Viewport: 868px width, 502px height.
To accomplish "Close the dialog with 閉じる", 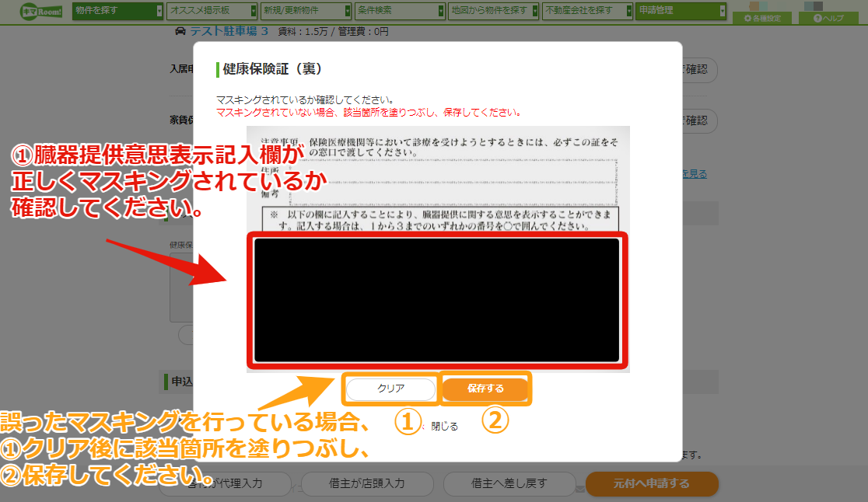I will tap(445, 427).
